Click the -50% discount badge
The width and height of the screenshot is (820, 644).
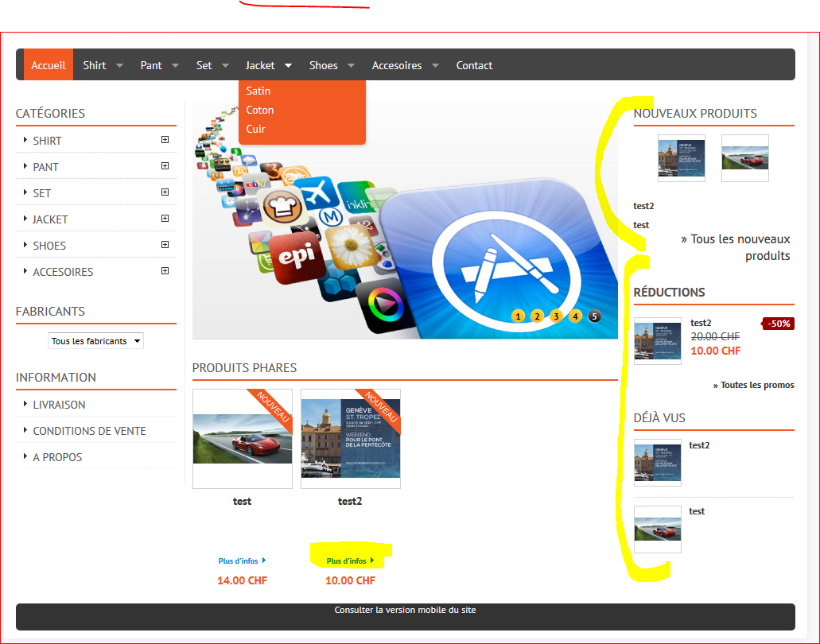coord(778,324)
